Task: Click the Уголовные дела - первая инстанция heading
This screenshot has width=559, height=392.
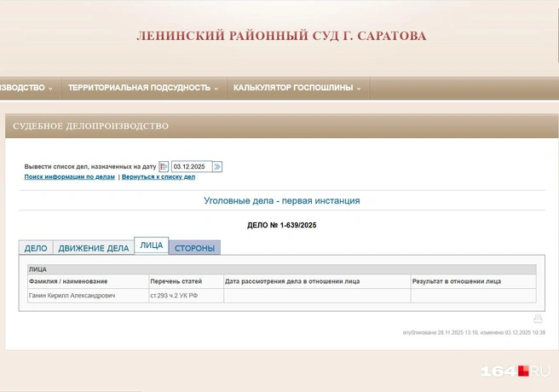Action: pyautogui.click(x=282, y=200)
